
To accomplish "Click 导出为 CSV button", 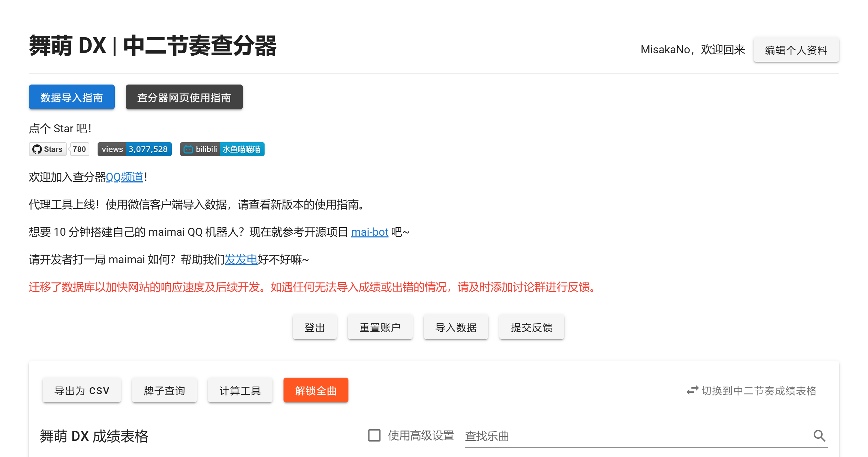I will pos(82,390).
